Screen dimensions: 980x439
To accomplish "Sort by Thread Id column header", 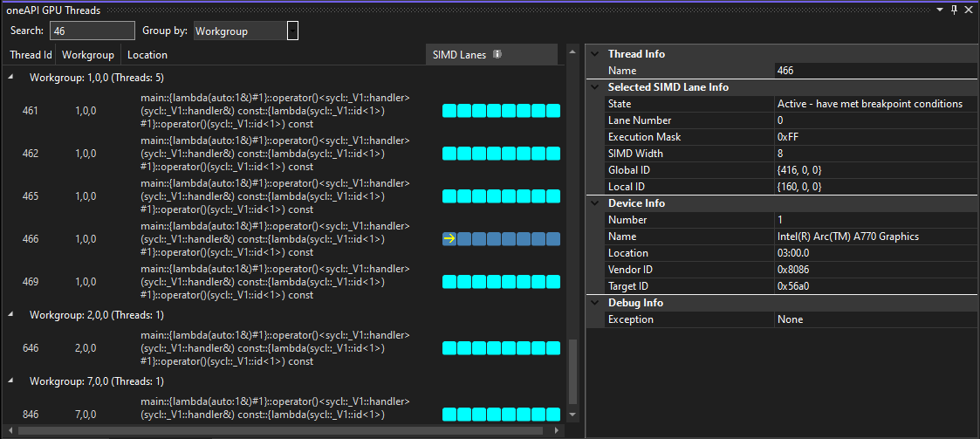I will [30, 55].
